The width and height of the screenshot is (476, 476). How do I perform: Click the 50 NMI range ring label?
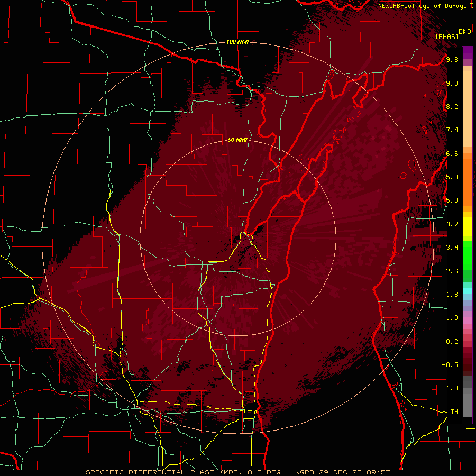click(x=237, y=140)
